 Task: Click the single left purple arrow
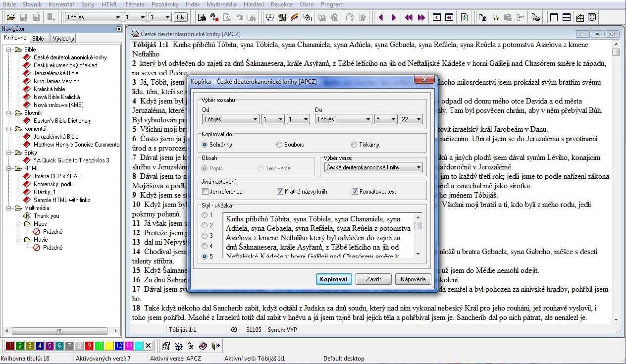point(381,17)
